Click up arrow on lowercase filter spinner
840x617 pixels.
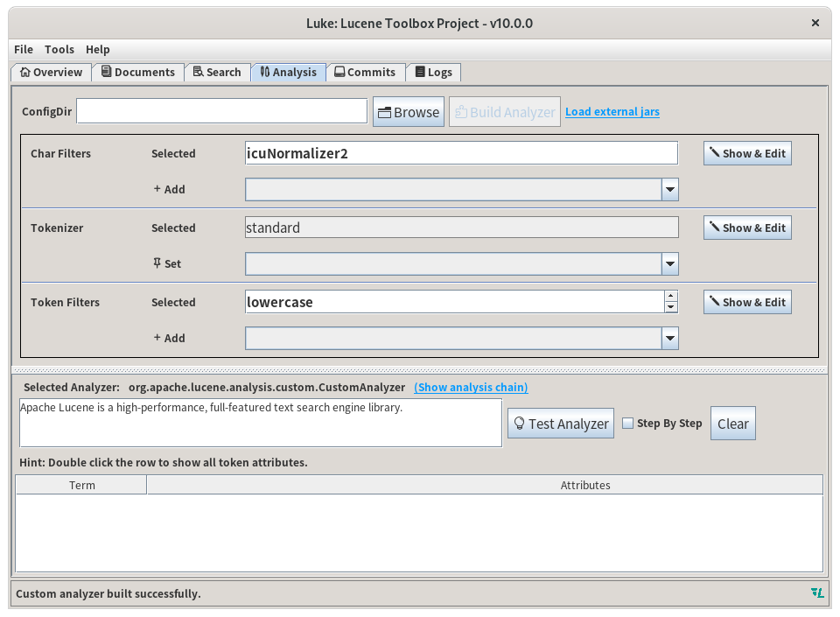point(671,296)
